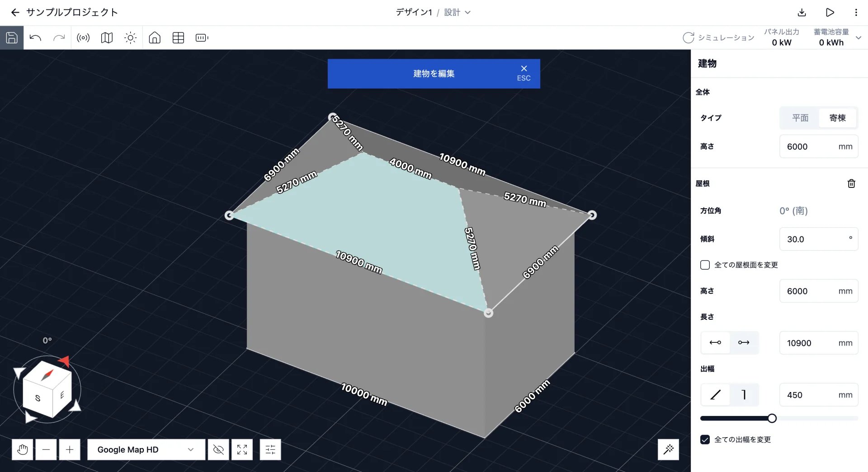Uncheck the 全ての出幅を変更 checkbox
Image resolution: width=868 pixels, height=472 pixels.
tap(705, 439)
